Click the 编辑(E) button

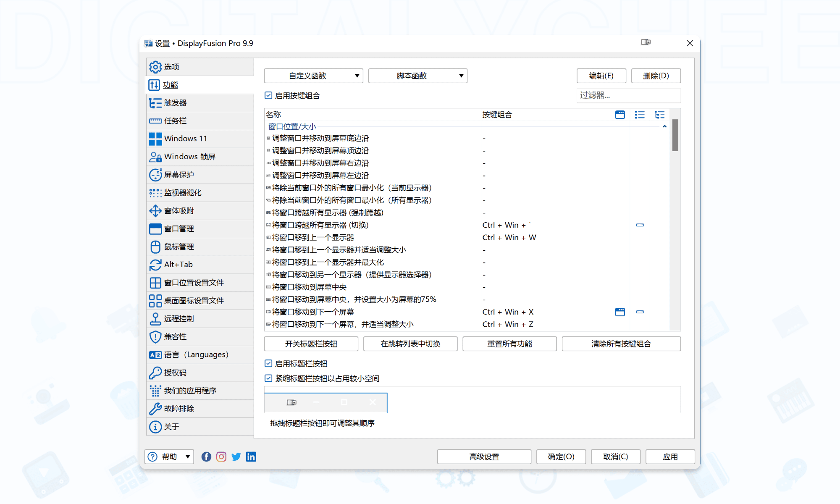point(601,76)
